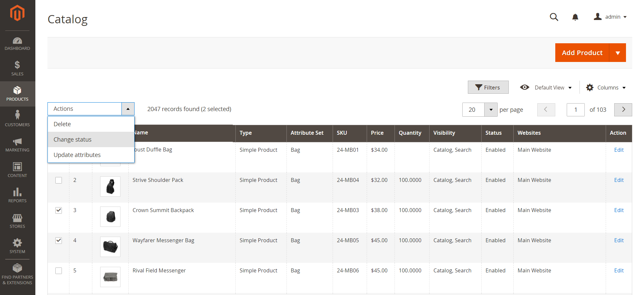
Task: Open the Content sidebar menu
Action: coord(17,170)
